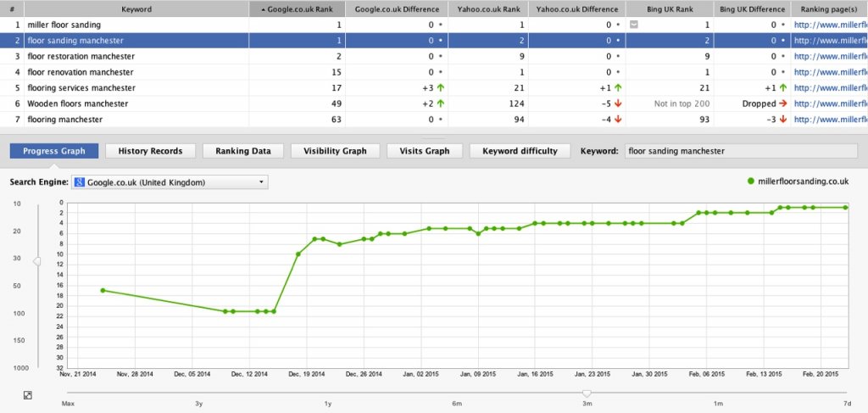This screenshot has width=868, height=413.
Task: Click Google rank 49 cell for Wooden floors
Action: pyautogui.click(x=298, y=103)
